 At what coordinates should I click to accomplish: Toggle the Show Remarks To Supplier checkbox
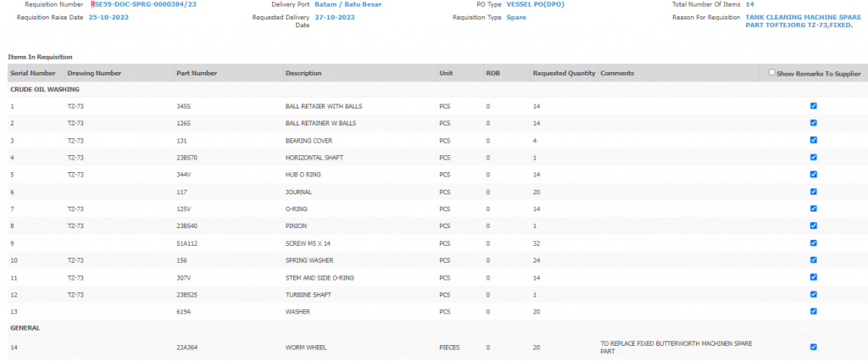[x=771, y=73]
